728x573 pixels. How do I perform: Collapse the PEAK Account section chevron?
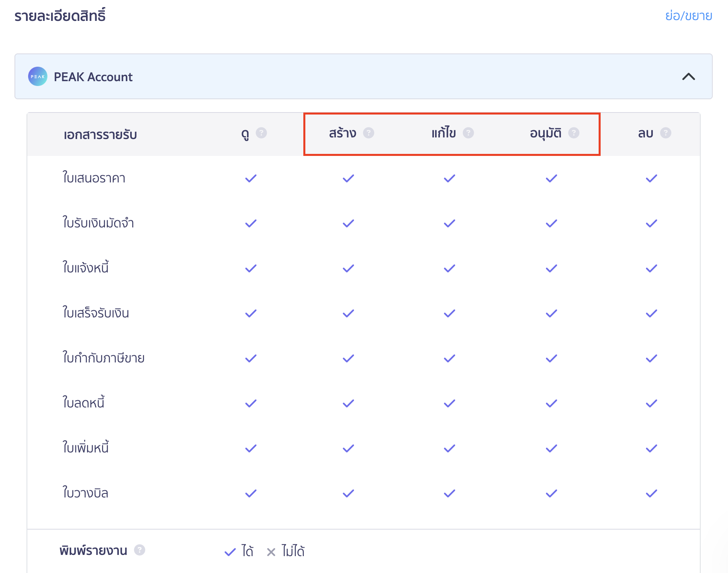click(688, 76)
